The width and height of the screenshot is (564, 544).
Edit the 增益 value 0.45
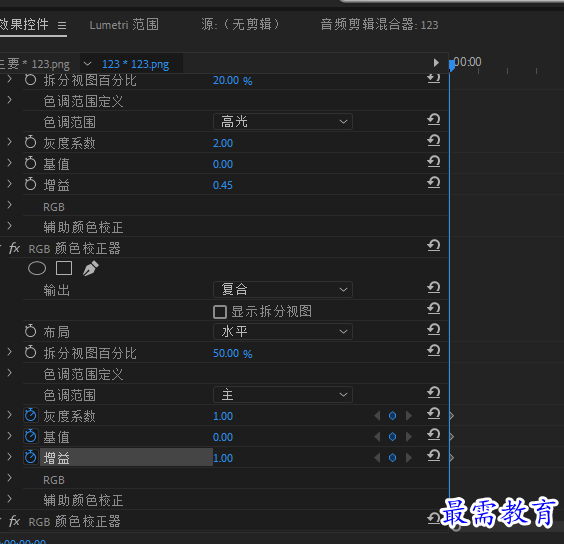click(x=223, y=185)
